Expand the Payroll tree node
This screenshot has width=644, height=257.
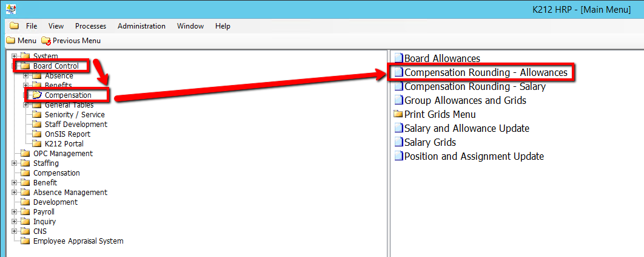coord(15,212)
